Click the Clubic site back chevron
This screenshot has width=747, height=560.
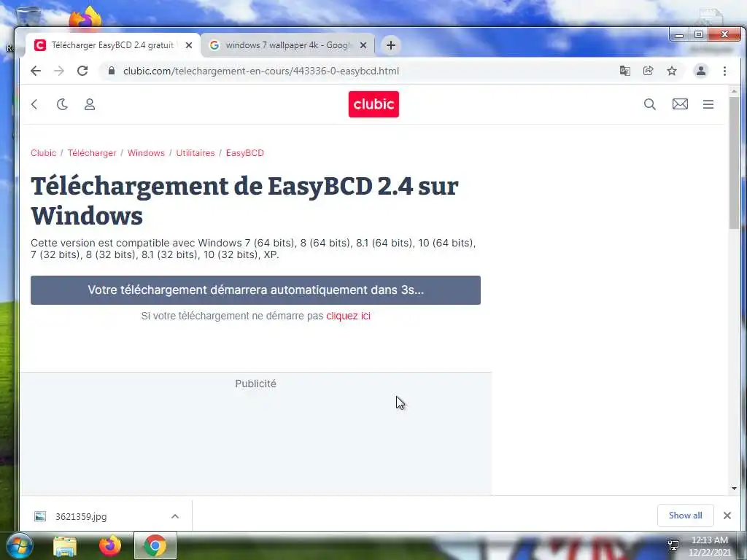34,104
